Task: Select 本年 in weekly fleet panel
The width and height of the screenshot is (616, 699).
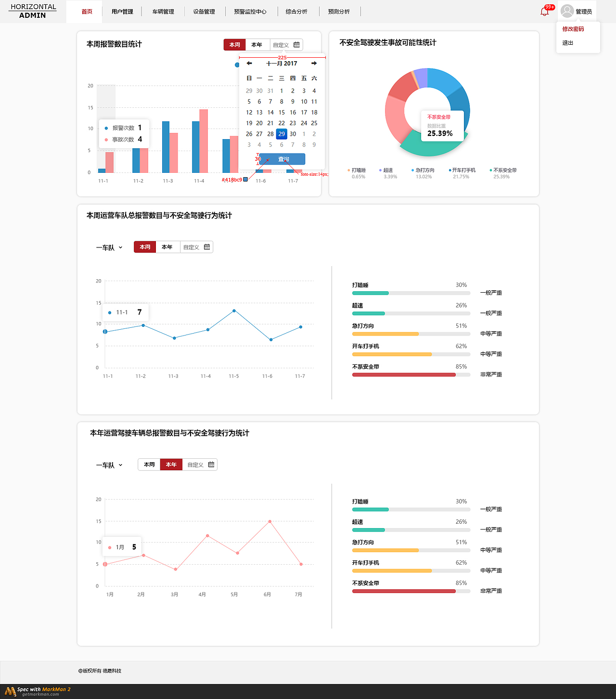Action: 167,247
